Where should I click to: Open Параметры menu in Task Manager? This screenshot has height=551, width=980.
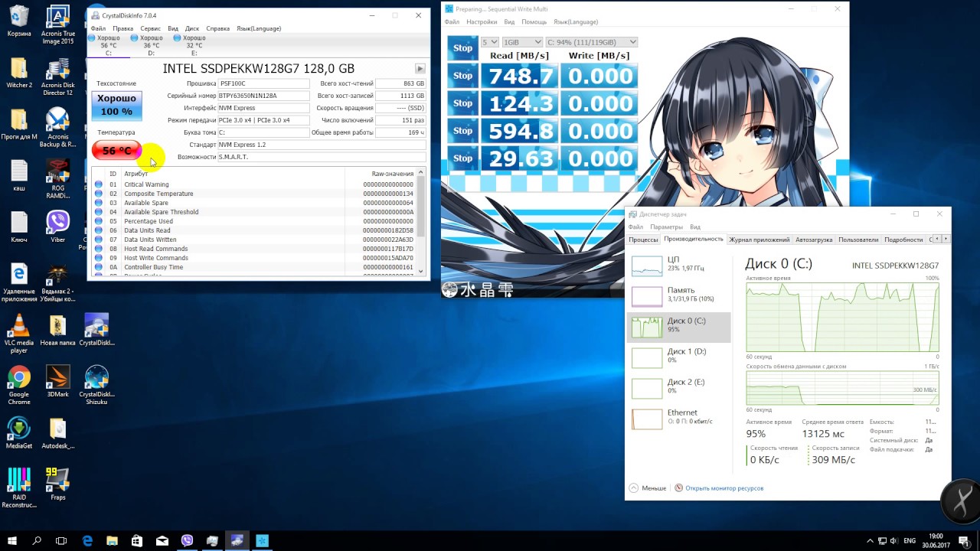[666, 227]
